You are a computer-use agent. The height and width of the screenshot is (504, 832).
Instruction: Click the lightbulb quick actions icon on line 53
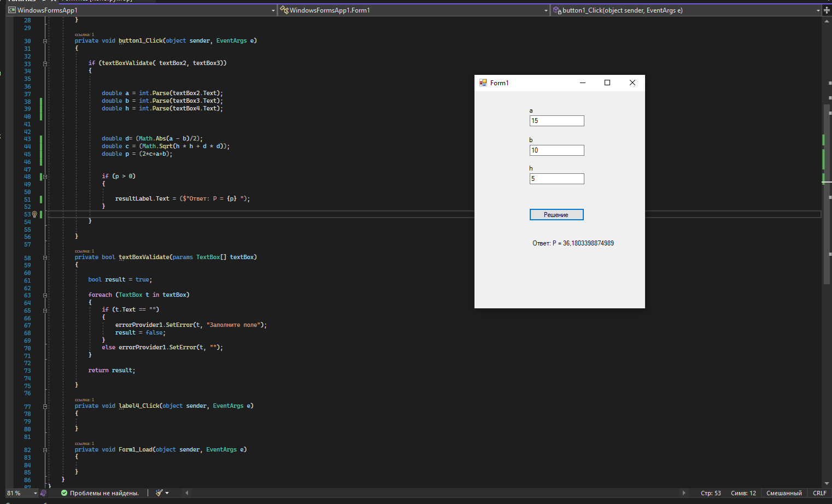pos(34,214)
